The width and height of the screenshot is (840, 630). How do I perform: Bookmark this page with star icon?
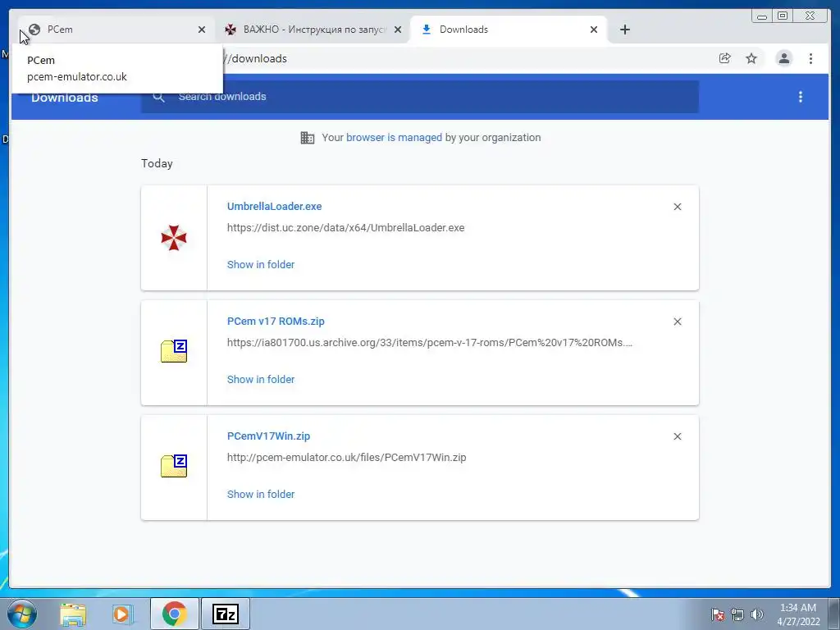751,58
